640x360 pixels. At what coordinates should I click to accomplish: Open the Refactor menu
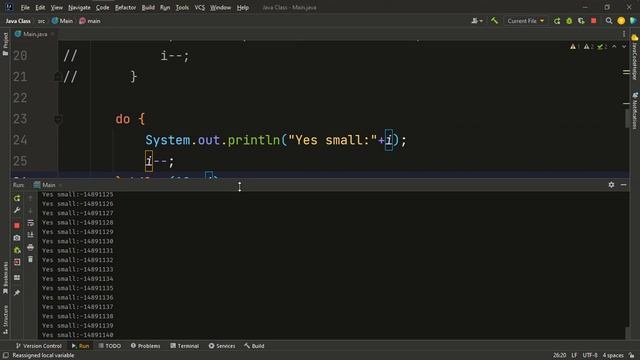coord(125,7)
